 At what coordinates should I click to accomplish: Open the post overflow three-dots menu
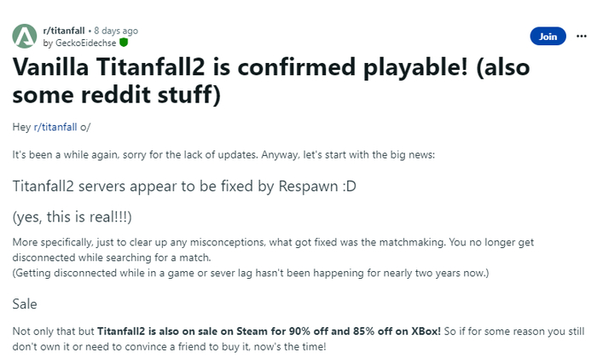click(x=581, y=37)
